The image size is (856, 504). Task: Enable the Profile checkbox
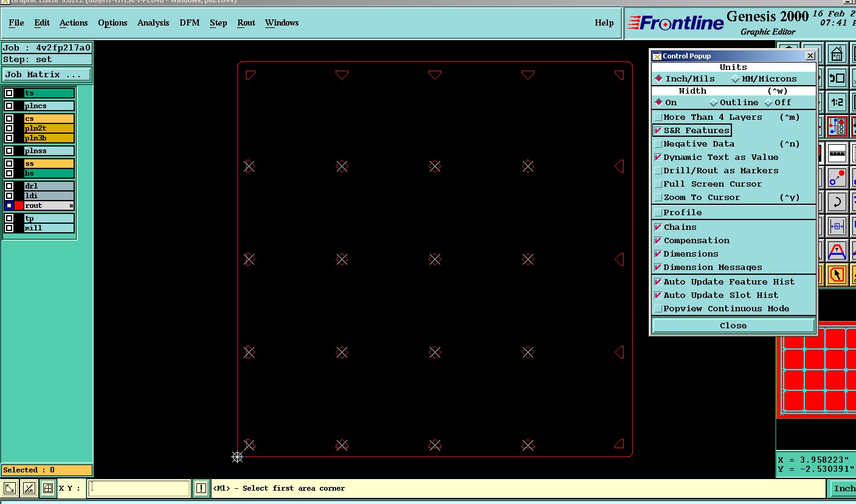[658, 212]
